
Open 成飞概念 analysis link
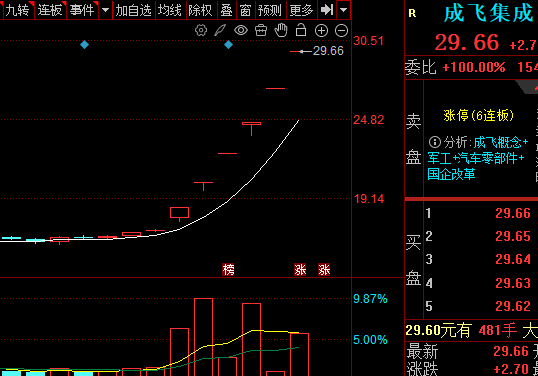498,142
